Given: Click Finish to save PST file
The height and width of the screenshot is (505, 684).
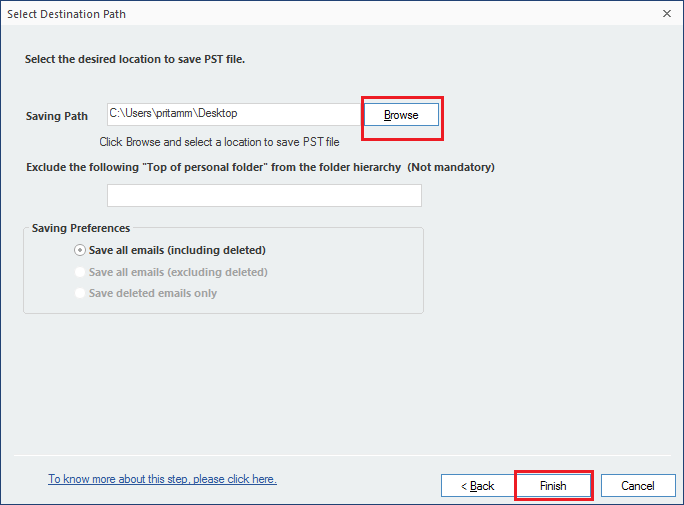Looking at the screenshot, I should [x=553, y=485].
